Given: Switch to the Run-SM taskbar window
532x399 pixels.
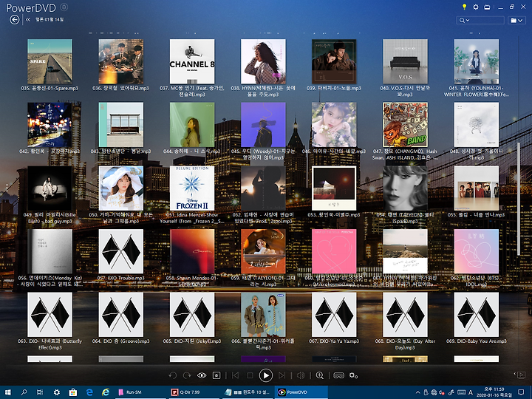Looking at the screenshot, I should [140, 392].
